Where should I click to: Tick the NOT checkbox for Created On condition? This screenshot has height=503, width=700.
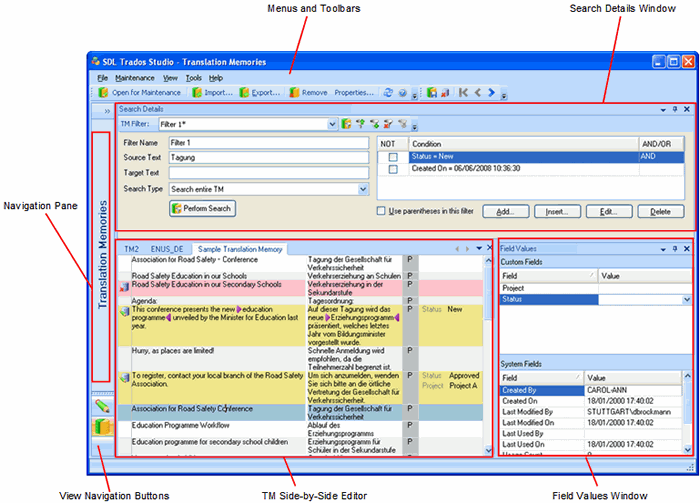coord(393,169)
